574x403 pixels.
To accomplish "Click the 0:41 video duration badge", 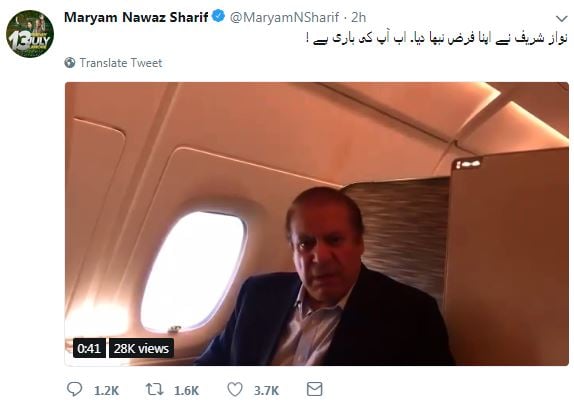I will 89,348.
